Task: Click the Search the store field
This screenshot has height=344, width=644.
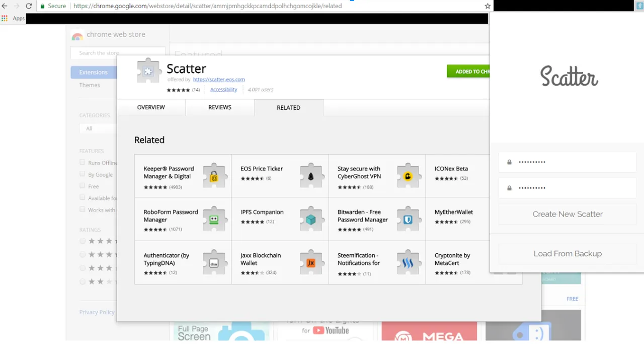Action: click(118, 53)
